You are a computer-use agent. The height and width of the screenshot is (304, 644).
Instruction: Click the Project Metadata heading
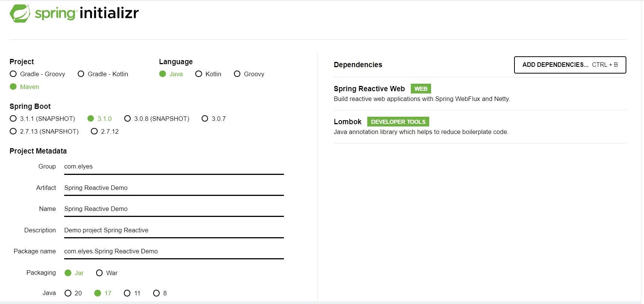38,151
